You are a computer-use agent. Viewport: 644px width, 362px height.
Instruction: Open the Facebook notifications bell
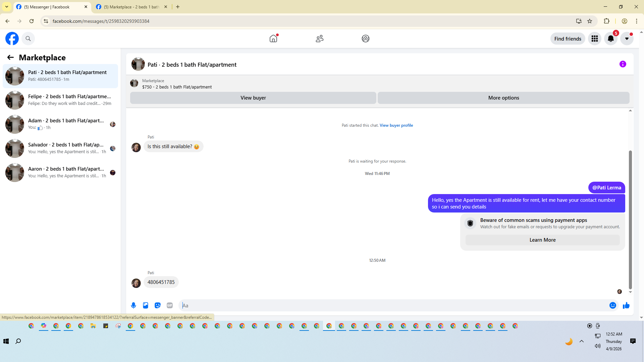pos(610,39)
